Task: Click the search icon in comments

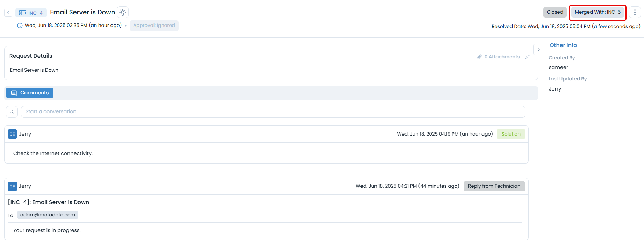Action: 12,112
